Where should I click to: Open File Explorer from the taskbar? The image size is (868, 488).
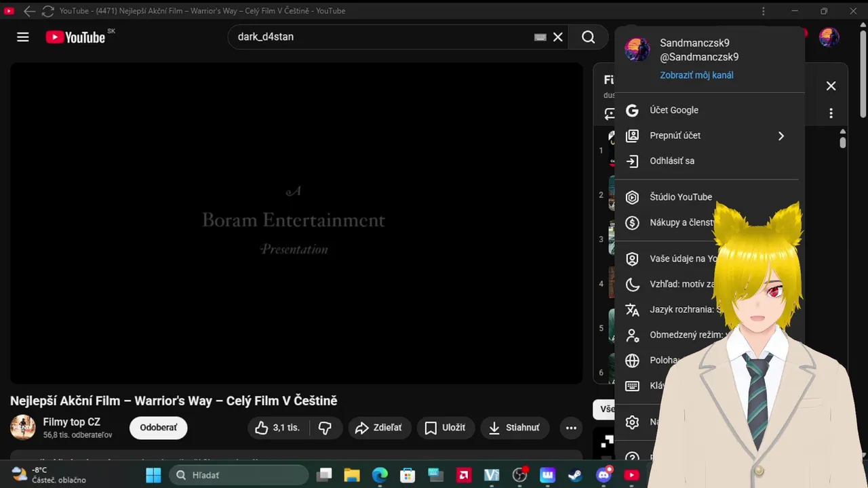pyautogui.click(x=352, y=475)
